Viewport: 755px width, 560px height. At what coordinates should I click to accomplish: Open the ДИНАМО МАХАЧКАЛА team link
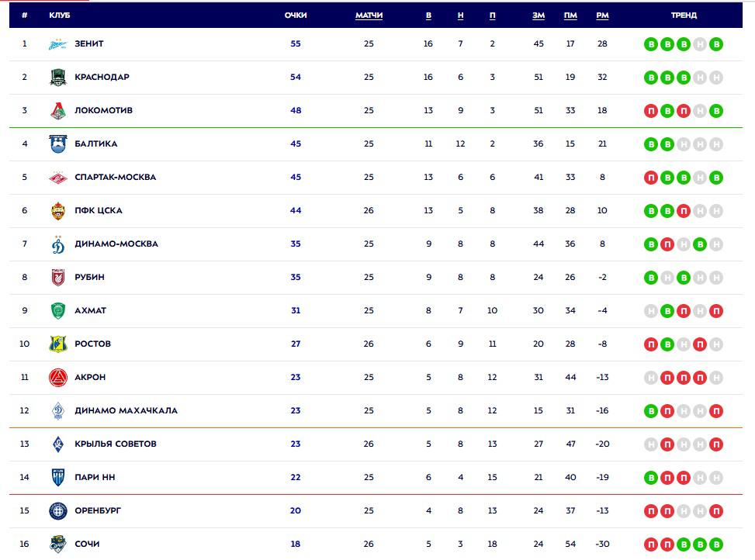(126, 411)
